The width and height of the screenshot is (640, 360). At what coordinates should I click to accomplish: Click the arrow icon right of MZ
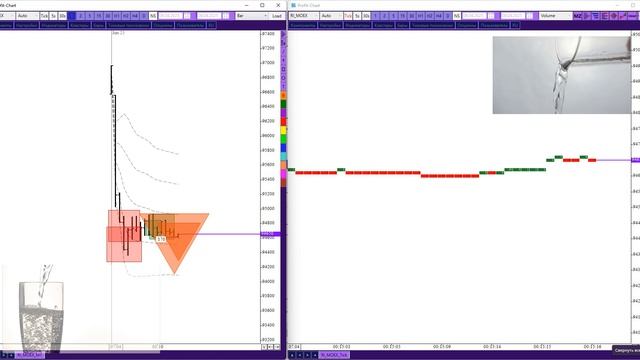pyautogui.click(x=587, y=16)
